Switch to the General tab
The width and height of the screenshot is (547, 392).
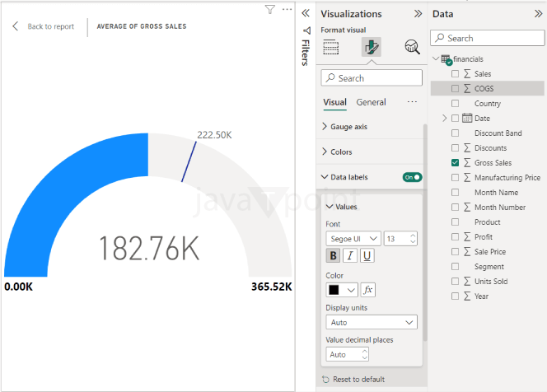(x=371, y=102)
